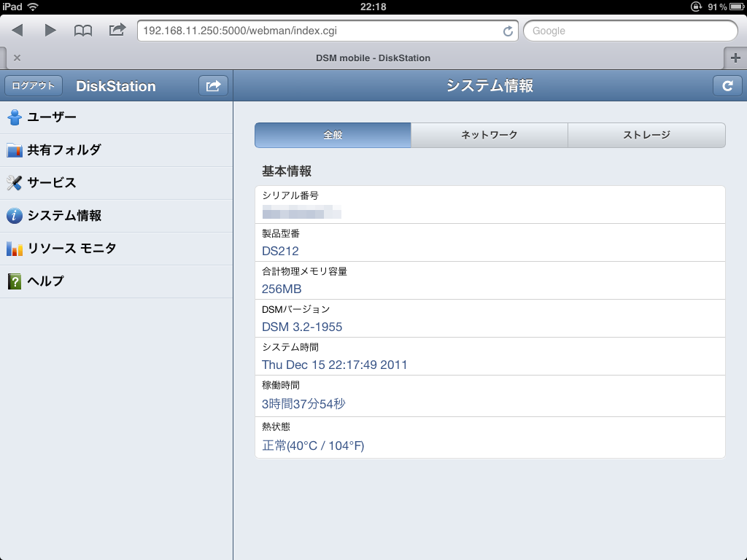Click the サービス tools icon
747x560 pixels.
point(15,183)
